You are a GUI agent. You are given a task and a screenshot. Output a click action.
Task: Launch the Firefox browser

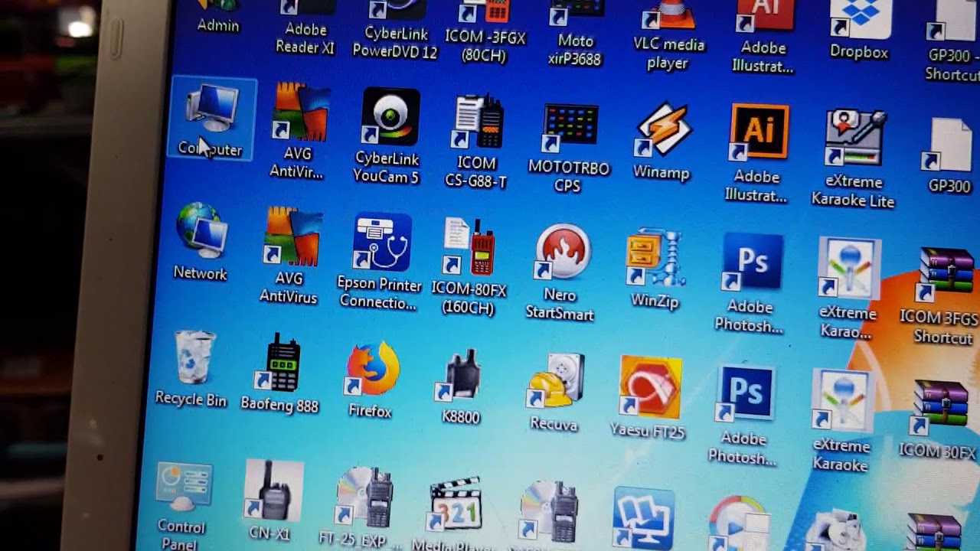tap(371, 380)
